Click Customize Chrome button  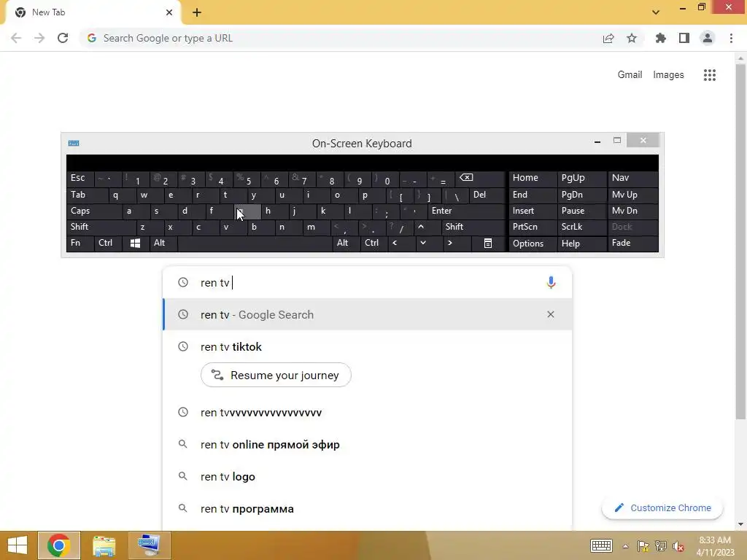point(662,508)
